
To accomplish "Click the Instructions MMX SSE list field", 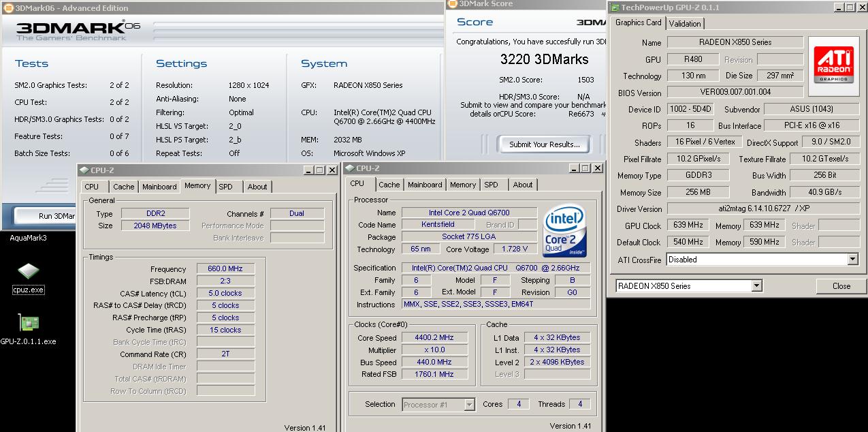I will pyautogui.click(x=496, y=305).
